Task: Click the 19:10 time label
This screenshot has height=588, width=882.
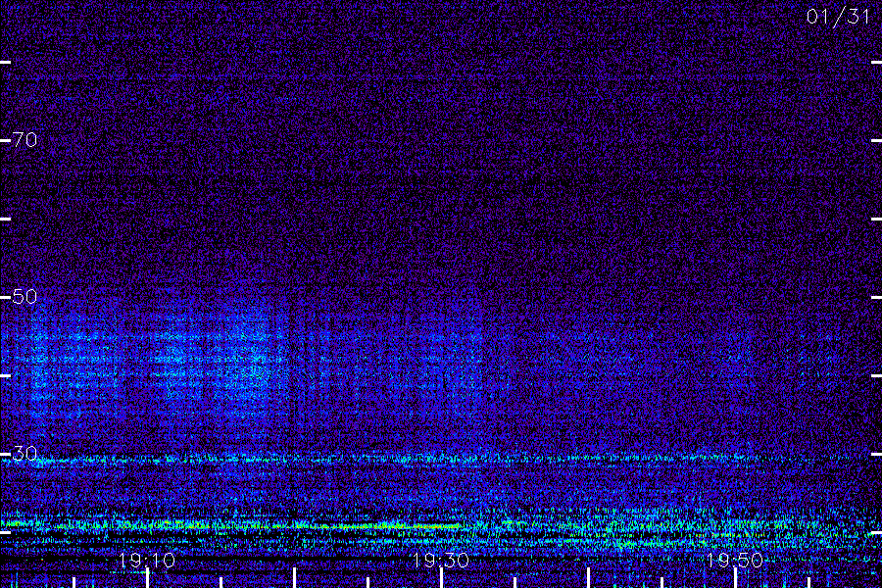Action: [147, 561]
